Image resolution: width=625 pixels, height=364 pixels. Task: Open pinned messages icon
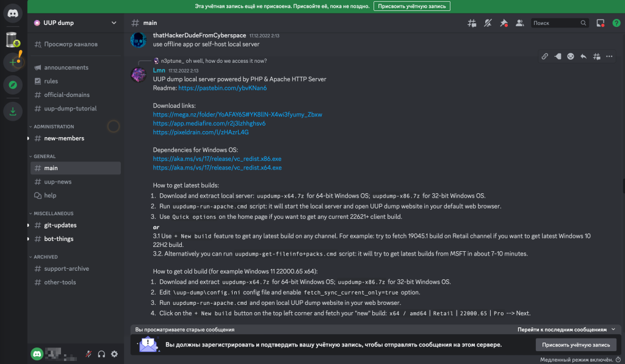pos(504,23)
